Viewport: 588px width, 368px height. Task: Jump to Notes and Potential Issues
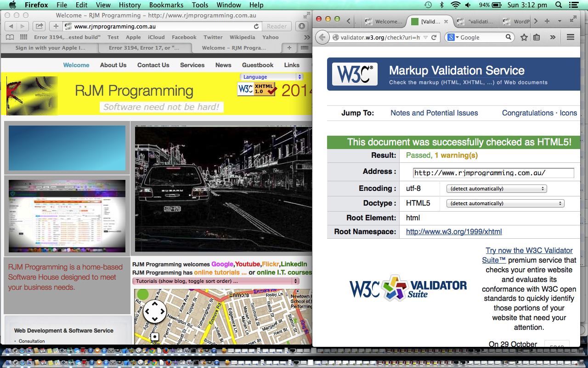point(434,113)
